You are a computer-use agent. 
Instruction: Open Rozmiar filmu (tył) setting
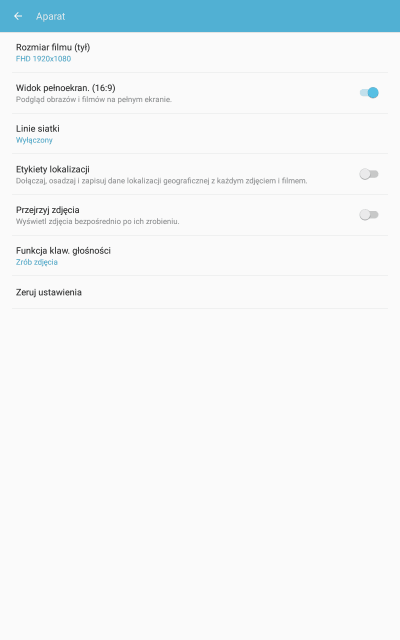coord(200,53)
